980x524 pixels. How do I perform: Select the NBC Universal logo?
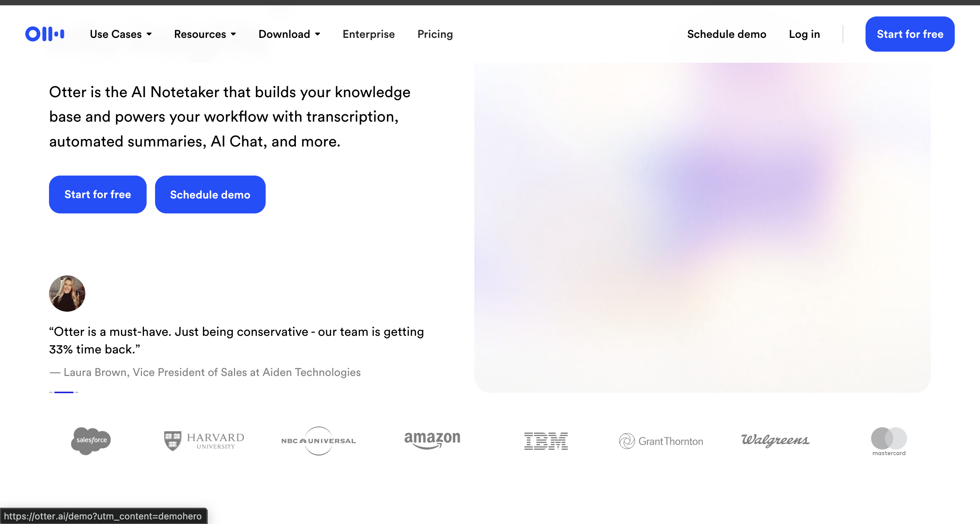(x=318, y=441)
